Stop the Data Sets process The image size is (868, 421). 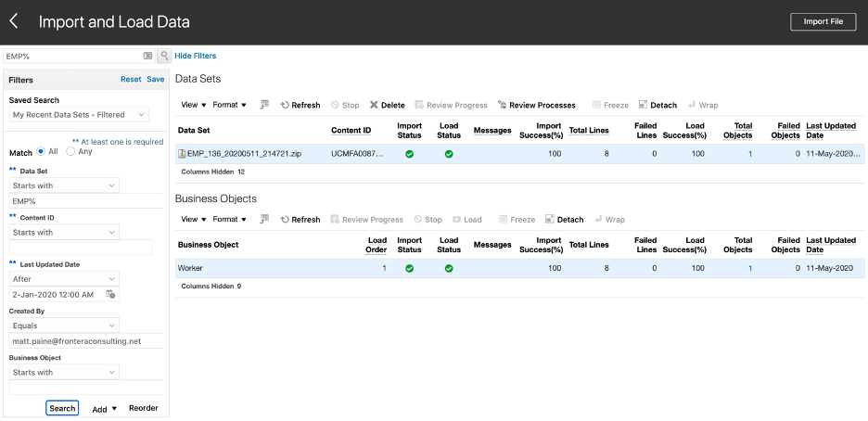(x=345, y=105)
